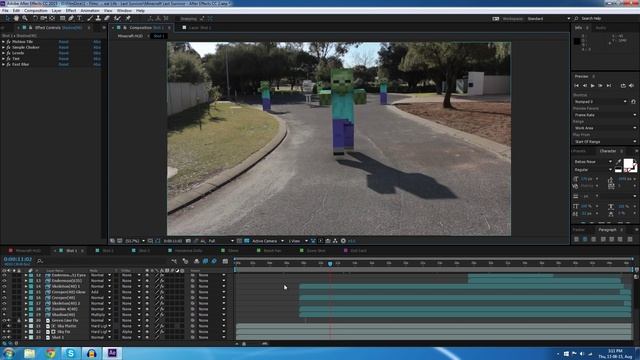Jump to first frame in Preview panel
This screenshot has width=640, height=360.
tap(577, 86)
